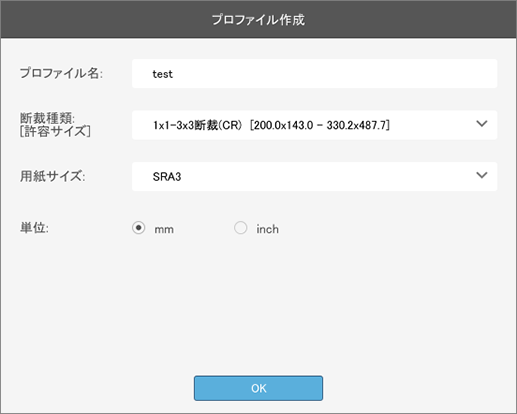Click the 用紙サイズ dropdown chevron arrow
Image resolution: width=517 pixels, height=414 pixels.
click(x=482, y=175)
